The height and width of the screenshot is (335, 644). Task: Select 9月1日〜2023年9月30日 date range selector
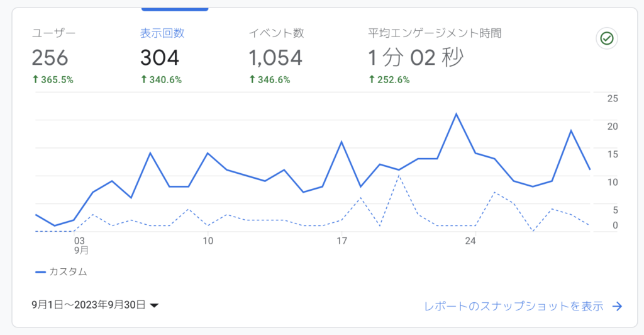(x=96, y=305)
